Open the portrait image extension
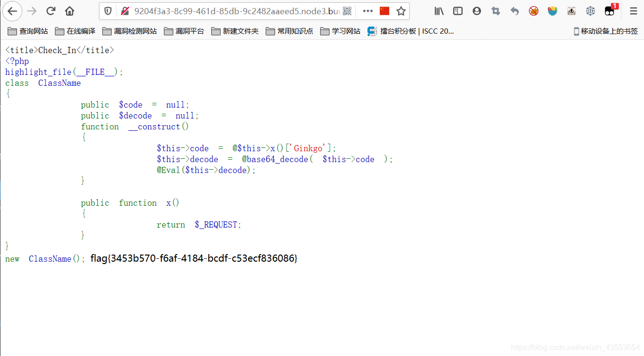The image size is (644, 356). click(572, 11)
